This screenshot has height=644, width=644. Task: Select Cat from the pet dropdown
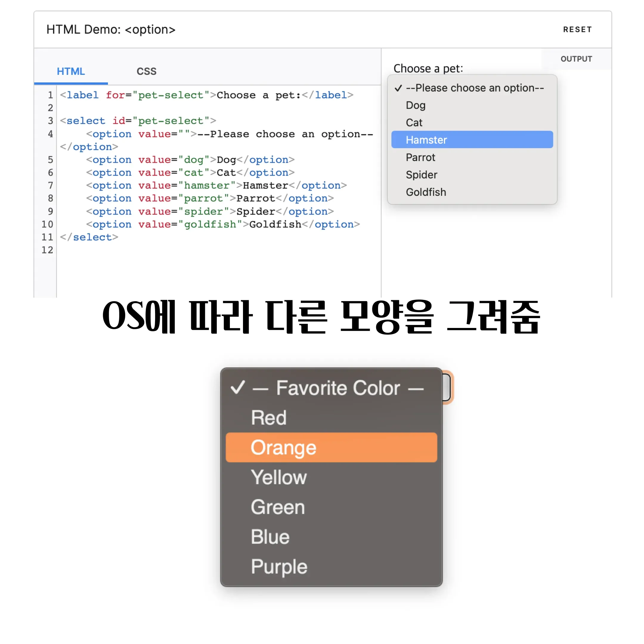point(414,122)
